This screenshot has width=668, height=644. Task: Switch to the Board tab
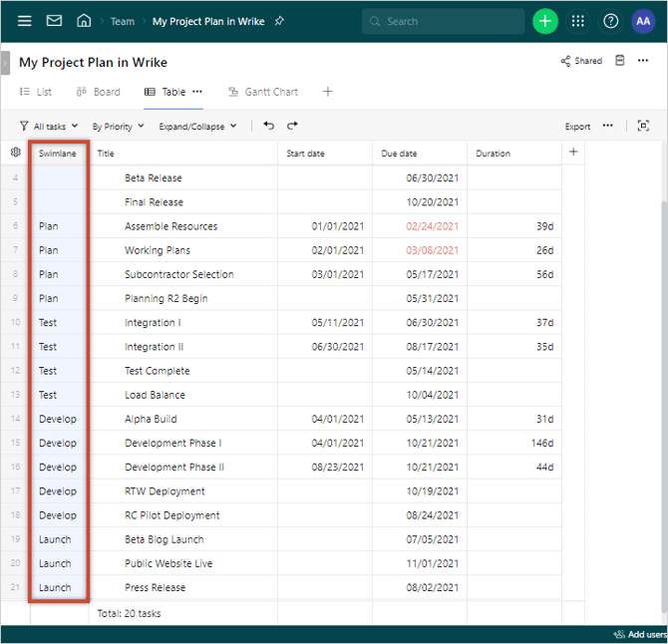(x=98, y=92)
